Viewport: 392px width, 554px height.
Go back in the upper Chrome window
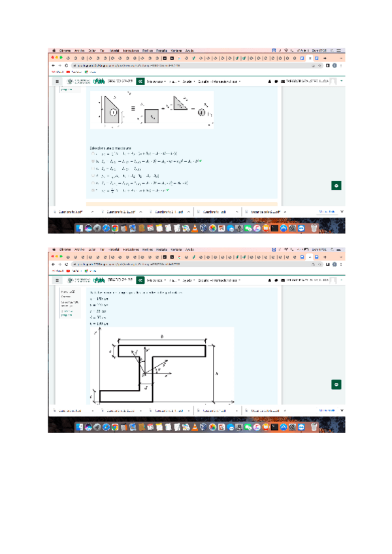pyautogui.click(x=53, y=66)
